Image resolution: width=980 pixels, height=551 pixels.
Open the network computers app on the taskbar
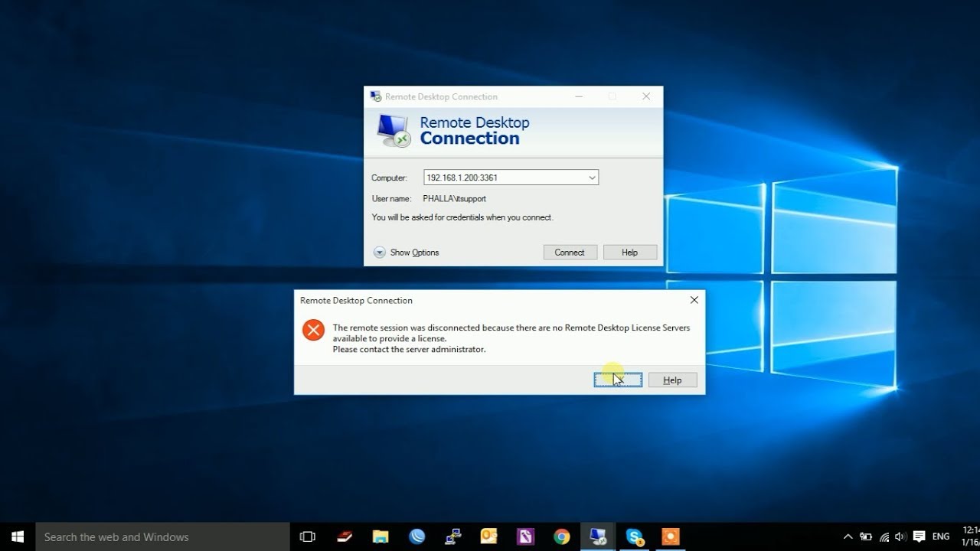(x=452, y=536)
